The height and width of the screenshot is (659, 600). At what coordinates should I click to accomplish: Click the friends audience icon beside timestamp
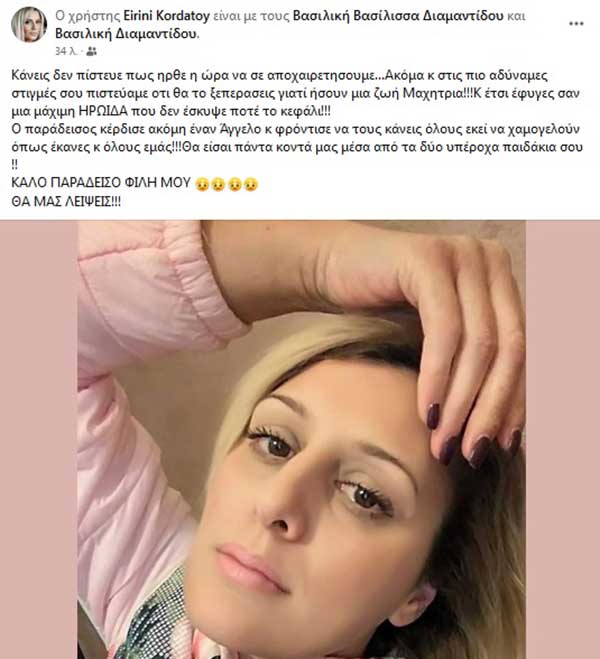pos(92,51)
